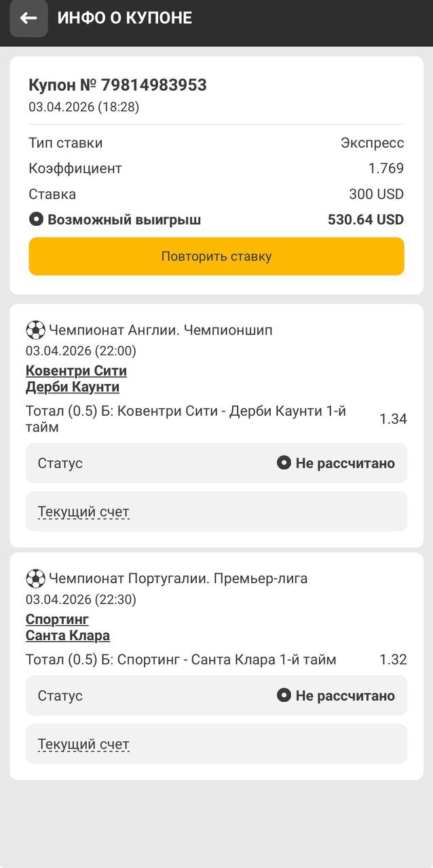Expand Текущий счет for the Спортинг match

click(83, 745)
